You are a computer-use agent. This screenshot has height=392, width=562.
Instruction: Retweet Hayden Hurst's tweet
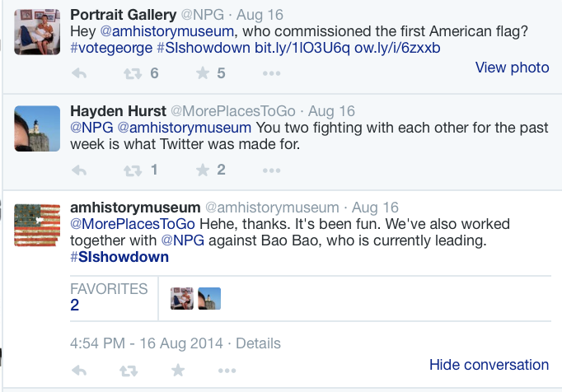pyautogui.click(x=131, y=170)
